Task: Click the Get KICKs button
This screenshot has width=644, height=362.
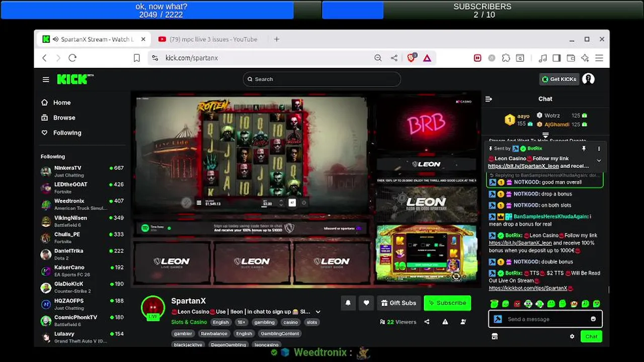Action: click(558, 79)
